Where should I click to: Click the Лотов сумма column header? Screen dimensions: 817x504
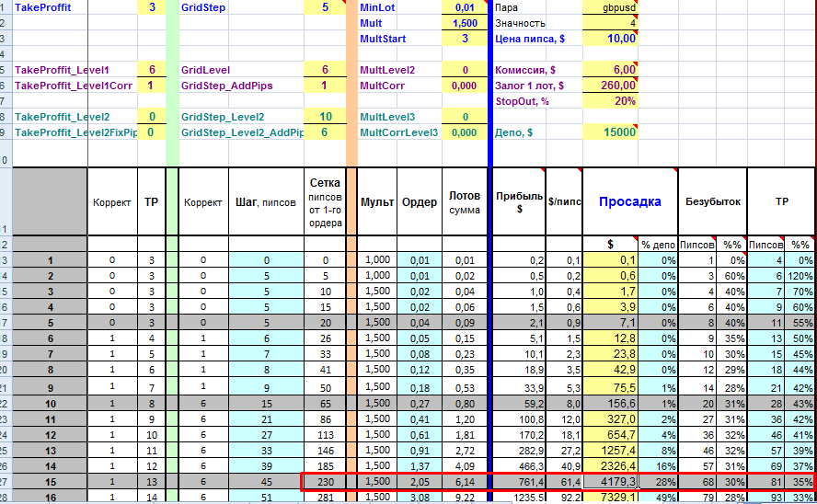(x=465, y=202)
